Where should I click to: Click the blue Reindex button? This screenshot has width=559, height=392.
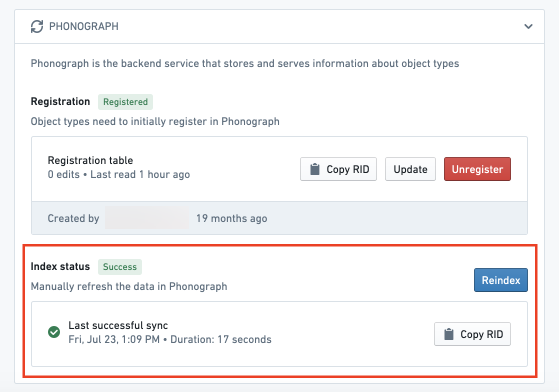(x=501, y=280)
